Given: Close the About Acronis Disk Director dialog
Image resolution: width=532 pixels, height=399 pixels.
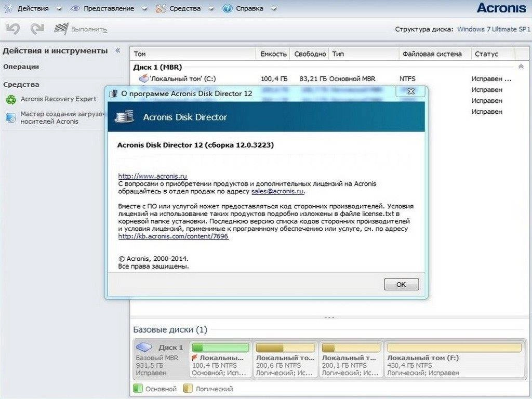Looking at the screenshot, I should click(410, 91).
